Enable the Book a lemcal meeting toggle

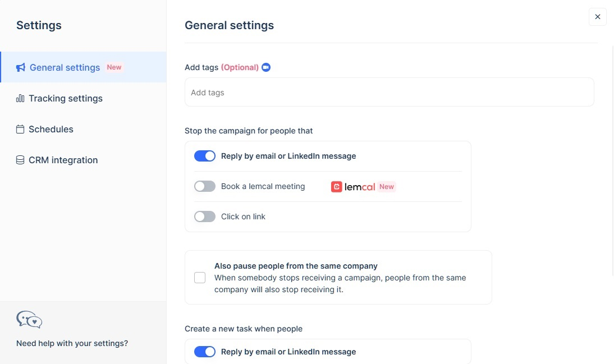point(204,186)
